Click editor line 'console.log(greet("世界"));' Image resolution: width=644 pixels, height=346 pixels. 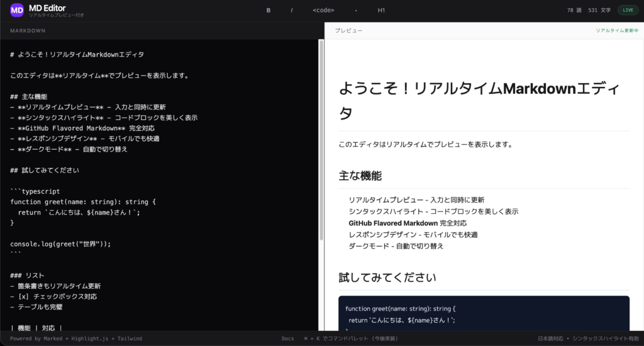click(60, 244)
